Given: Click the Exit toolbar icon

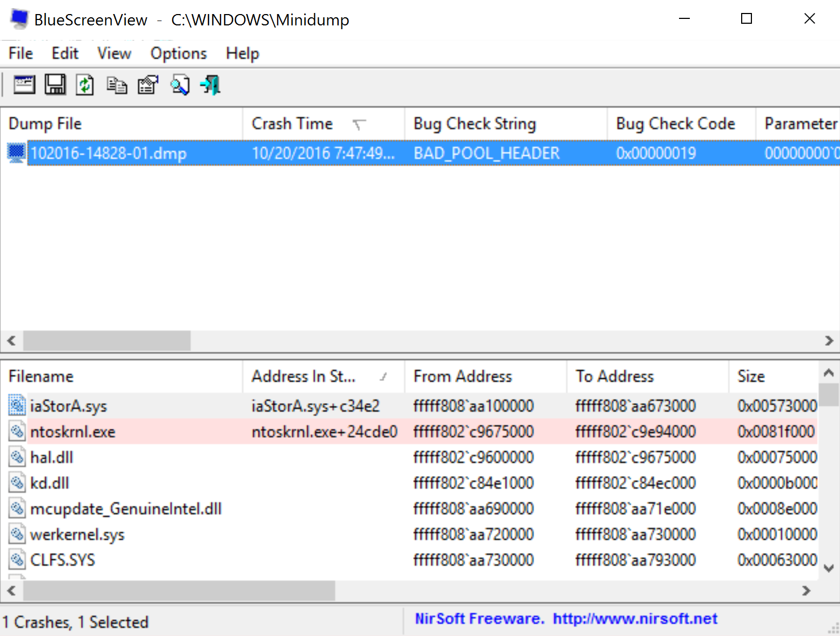Looking at the screenshot, I should point(211,85).
